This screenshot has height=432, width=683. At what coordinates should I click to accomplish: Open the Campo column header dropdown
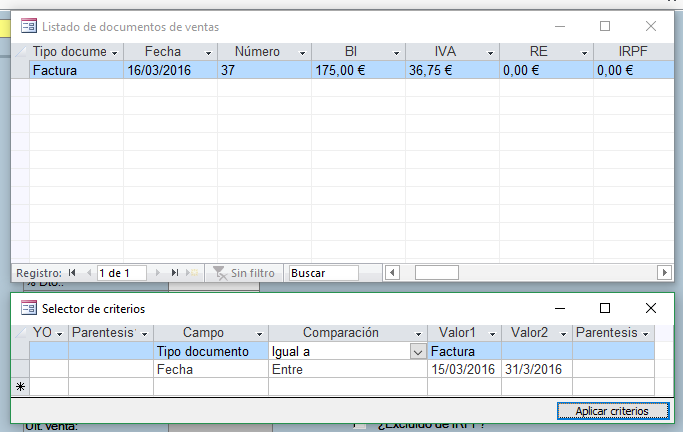[260, 333]
